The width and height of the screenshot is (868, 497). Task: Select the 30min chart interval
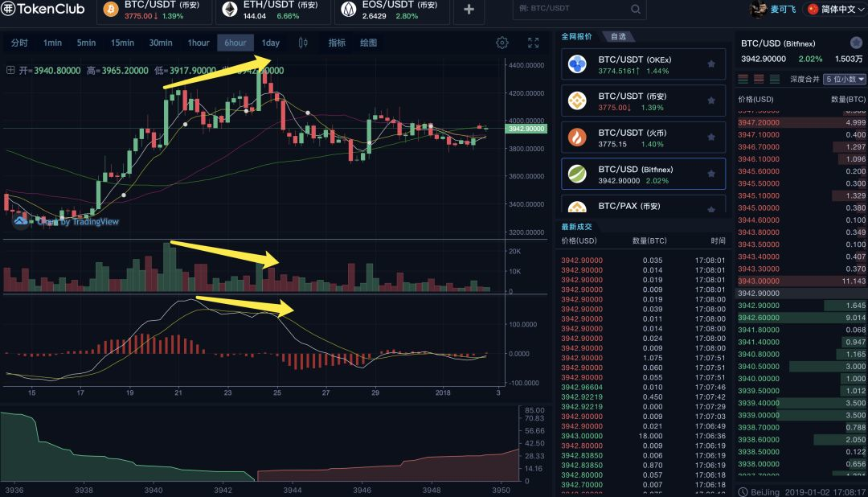(161, 43)
